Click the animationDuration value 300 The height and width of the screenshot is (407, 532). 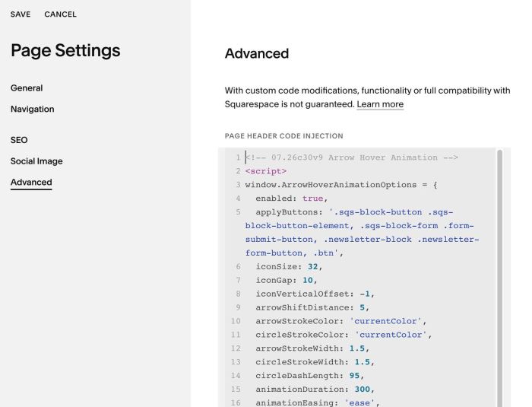tap(362, 390)
